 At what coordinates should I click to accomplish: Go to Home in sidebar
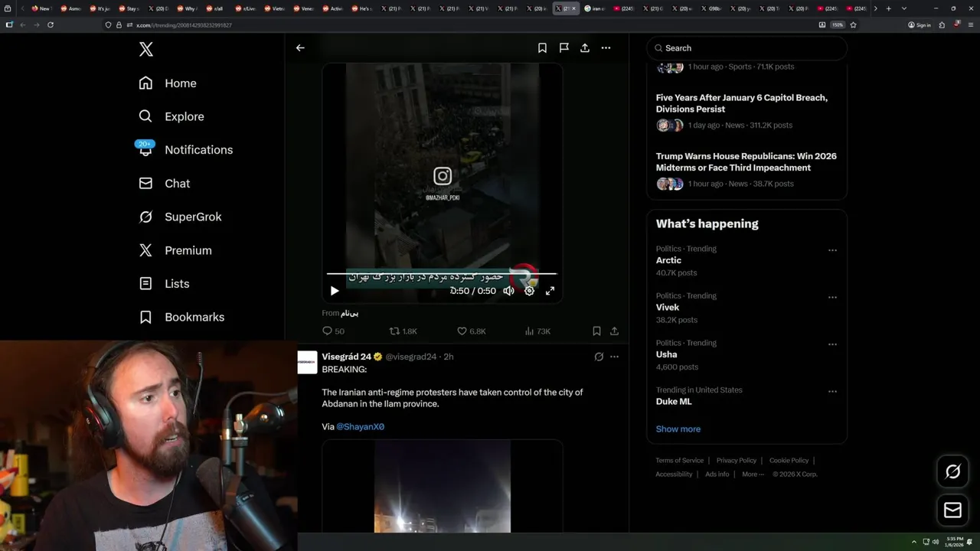(168, 83)
